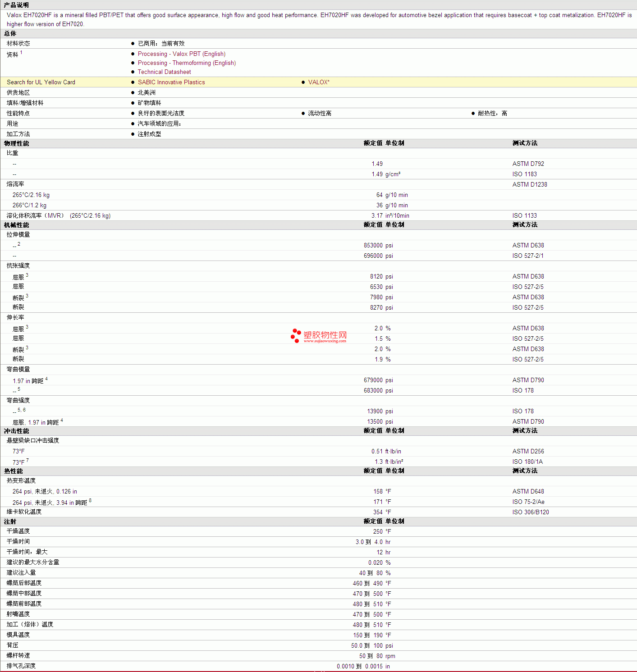Click the 已商用：当前有效 value

coord(161,43)
